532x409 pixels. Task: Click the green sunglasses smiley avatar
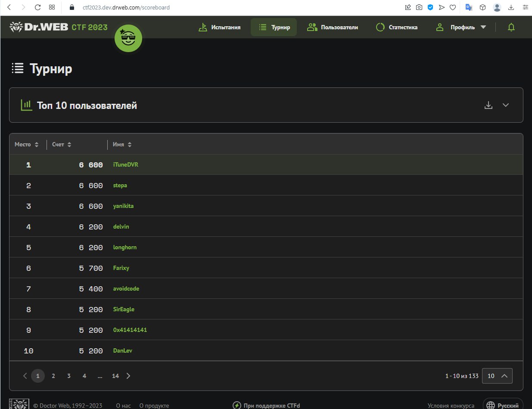pos(128,39)
